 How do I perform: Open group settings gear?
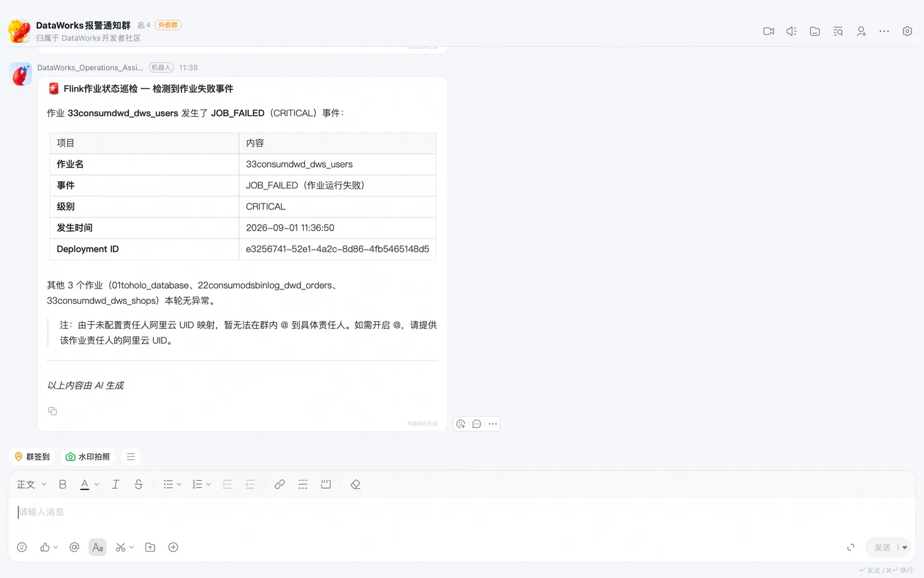(907, 31)
